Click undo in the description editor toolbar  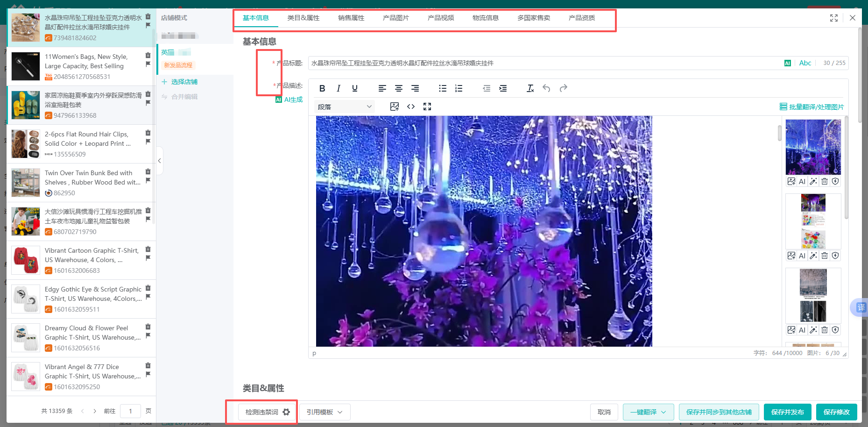point(546,88)
